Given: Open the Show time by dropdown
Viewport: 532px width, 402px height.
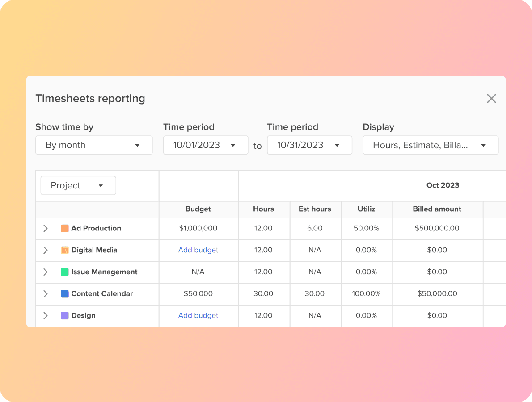Looking at the screenshot, I should coord(94,145).
